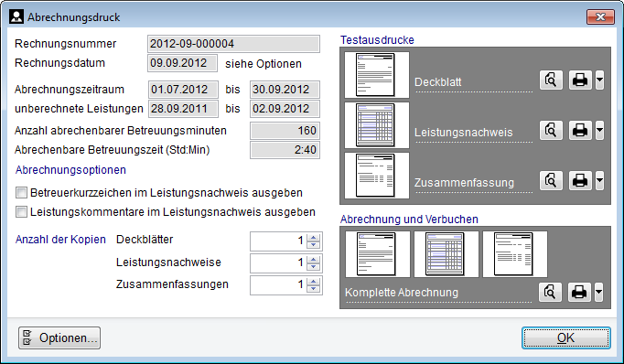The height and width of the screenshot is (364, 624).
Task: Click the 'Abrechnung und Verbuchen' heading
Action: tap(410, 219)
